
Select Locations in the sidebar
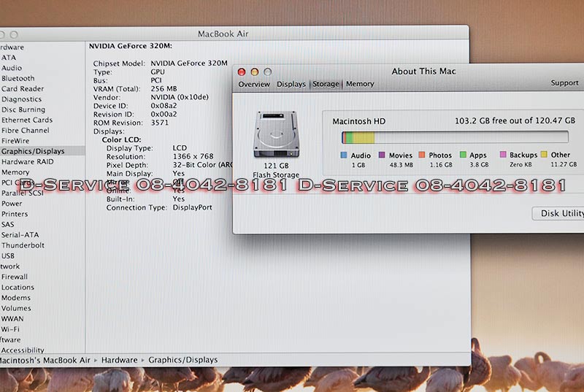click(x=18, y=288)
